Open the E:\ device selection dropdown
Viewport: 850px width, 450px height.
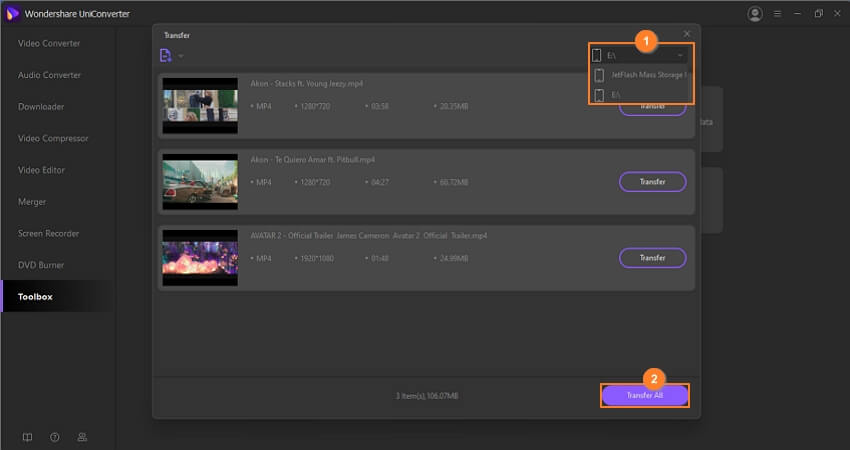pos(639,55)
